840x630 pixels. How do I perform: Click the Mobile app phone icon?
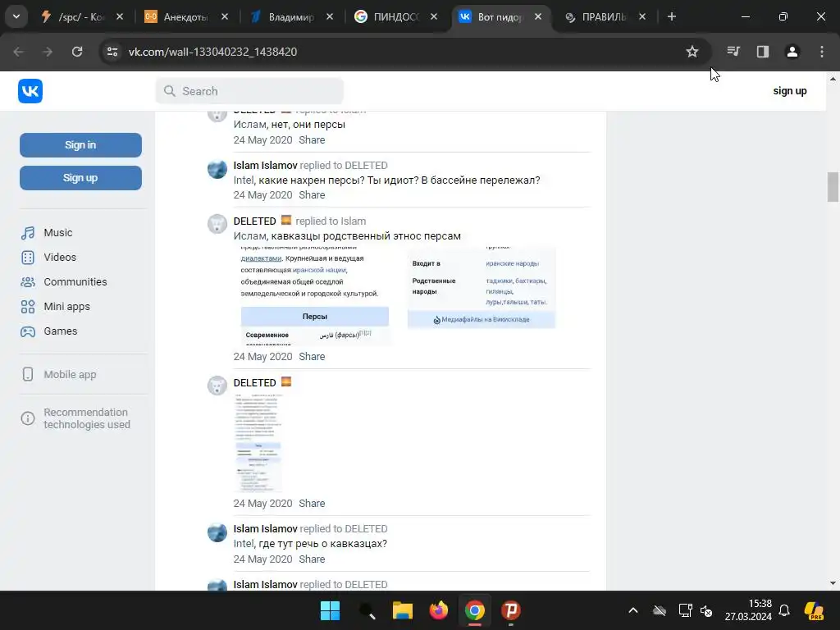(x=28, y=374)
